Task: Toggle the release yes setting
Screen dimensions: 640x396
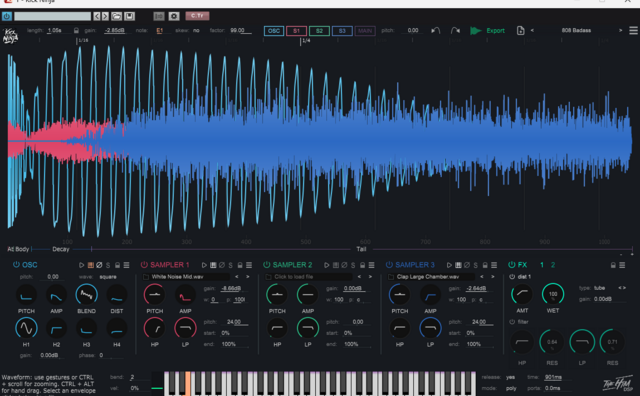Action: [x=511, y=377]
